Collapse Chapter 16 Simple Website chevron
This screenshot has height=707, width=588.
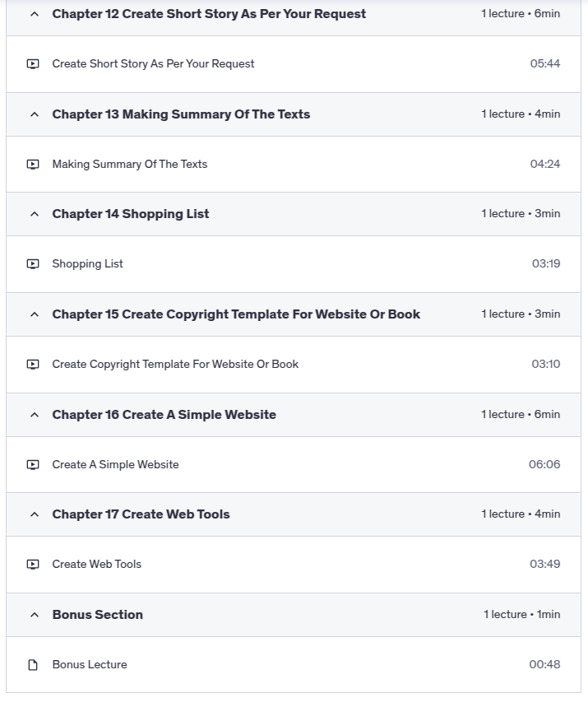click(34, 415)
